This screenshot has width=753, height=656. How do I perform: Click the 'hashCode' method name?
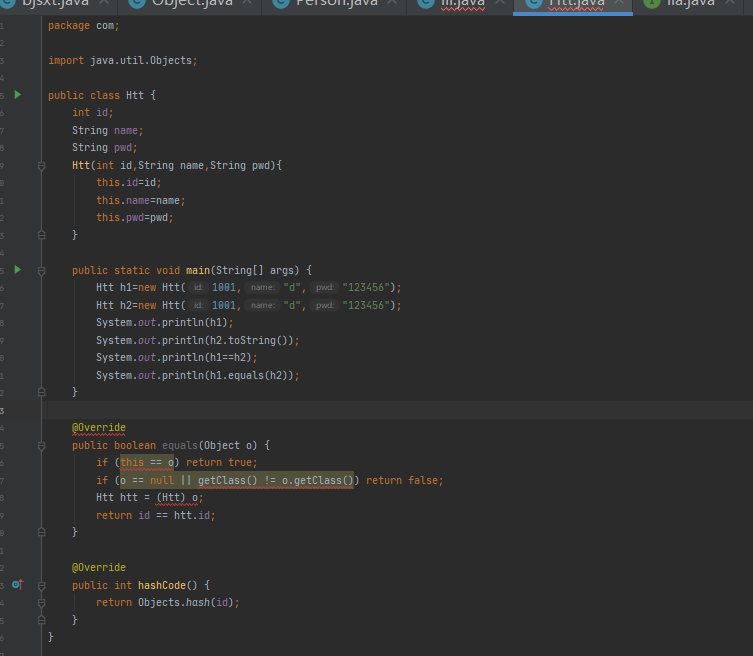click(x=162, y=585)
